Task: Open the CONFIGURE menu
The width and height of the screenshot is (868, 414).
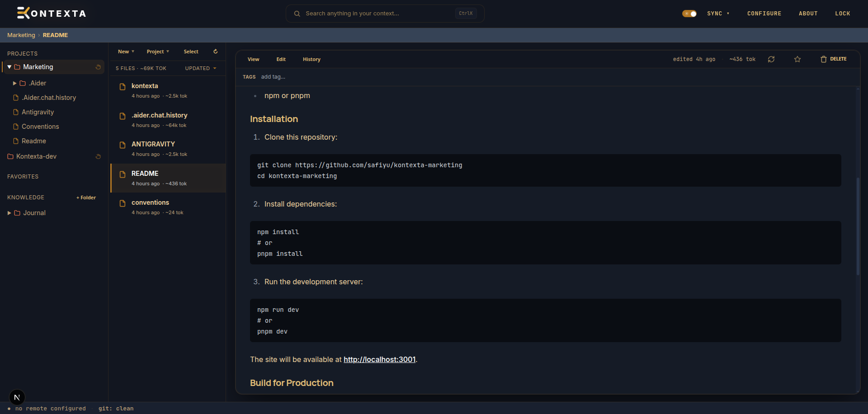Action: click(x=764, y=14)
